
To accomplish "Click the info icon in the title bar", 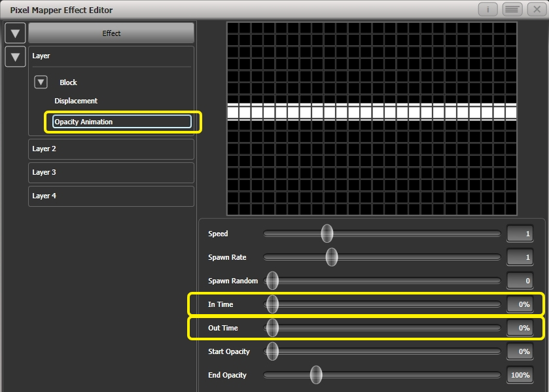I will click(x=487, y=9).
